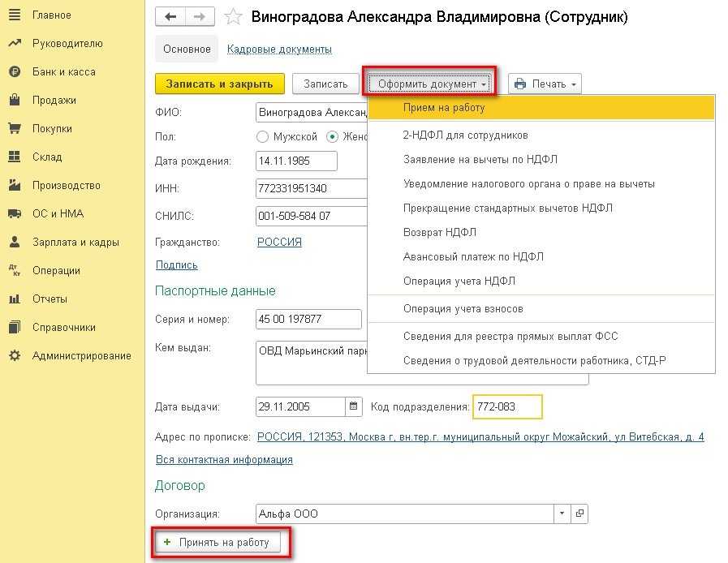
Task: Click Принять на работу button
Action: click(218, 542)
